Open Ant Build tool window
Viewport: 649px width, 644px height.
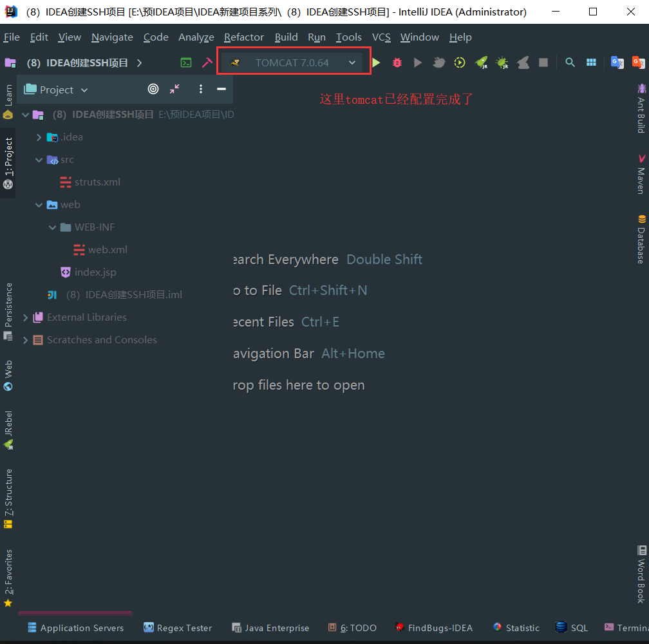(641, 108)
